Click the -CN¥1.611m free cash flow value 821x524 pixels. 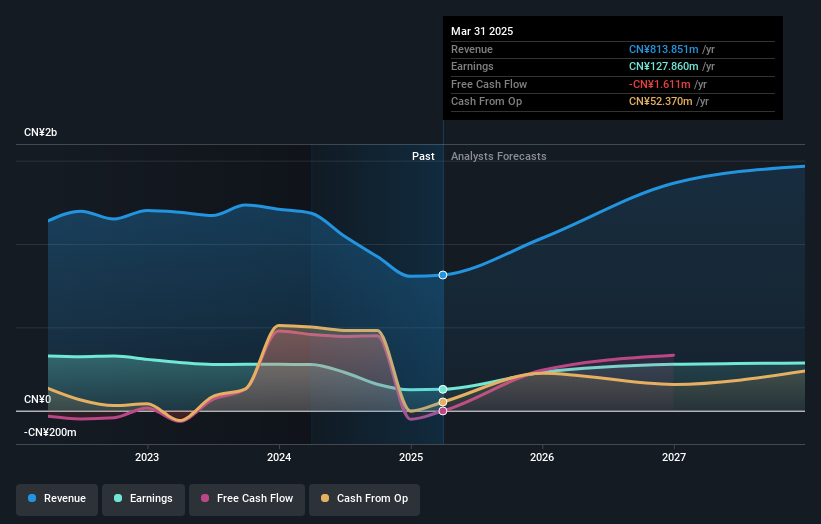(660, 84)
